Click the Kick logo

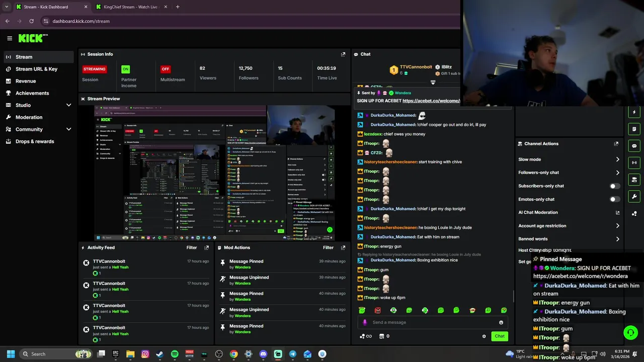coord(32,38)
